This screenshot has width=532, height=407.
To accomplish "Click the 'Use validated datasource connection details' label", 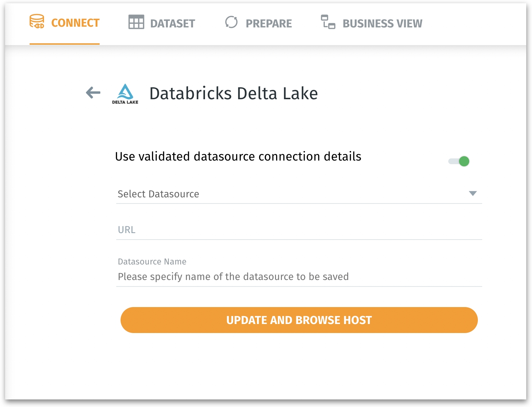I will pos(238,157).
